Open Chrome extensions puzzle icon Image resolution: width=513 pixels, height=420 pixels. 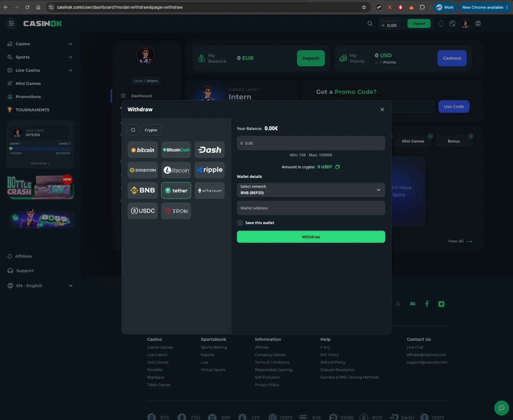[x=422, y=7]
